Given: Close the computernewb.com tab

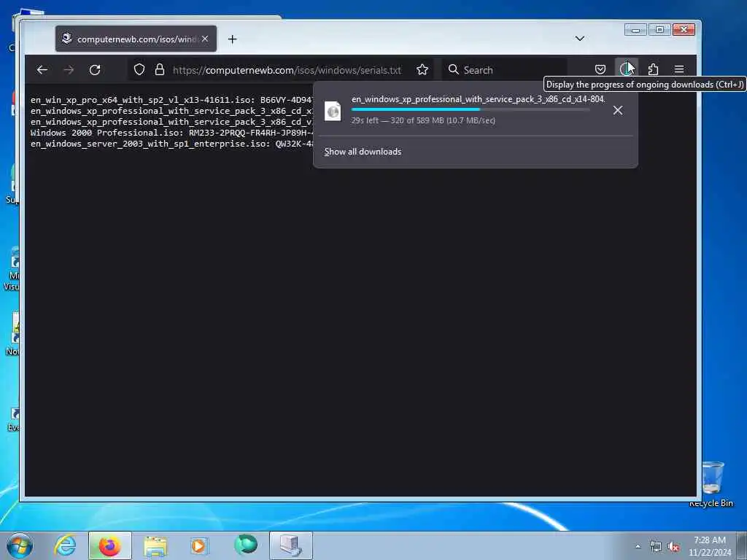Looking at the screenshot, I should [x=205, y=39].
